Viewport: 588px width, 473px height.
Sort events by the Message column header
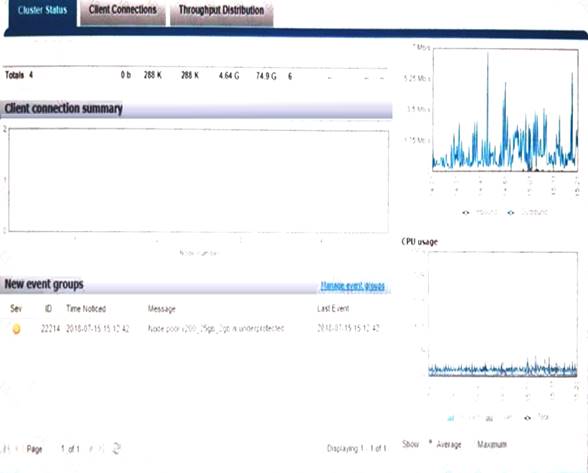pos(162,309)
